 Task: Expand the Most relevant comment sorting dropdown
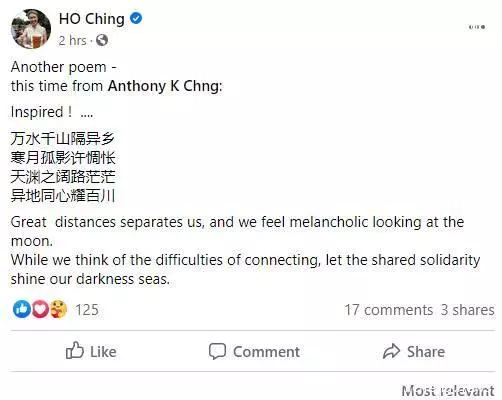pyautogui.click(x=448, y=391)
